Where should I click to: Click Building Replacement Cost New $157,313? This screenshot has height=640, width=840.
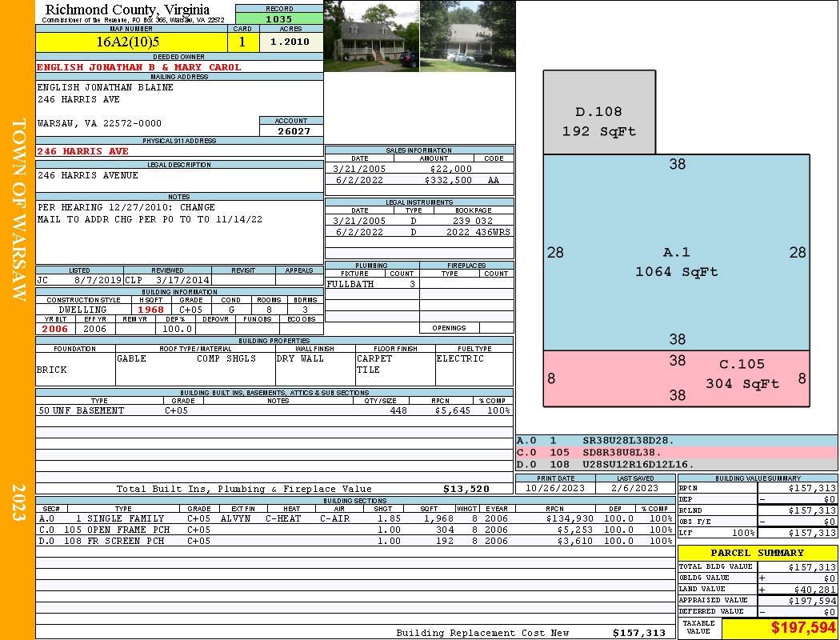tap(638, 633)
